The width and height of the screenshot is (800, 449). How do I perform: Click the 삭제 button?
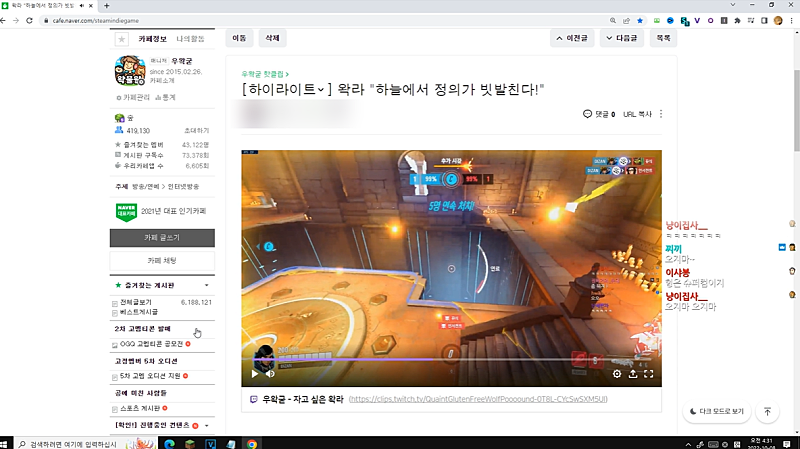point(272,38)
